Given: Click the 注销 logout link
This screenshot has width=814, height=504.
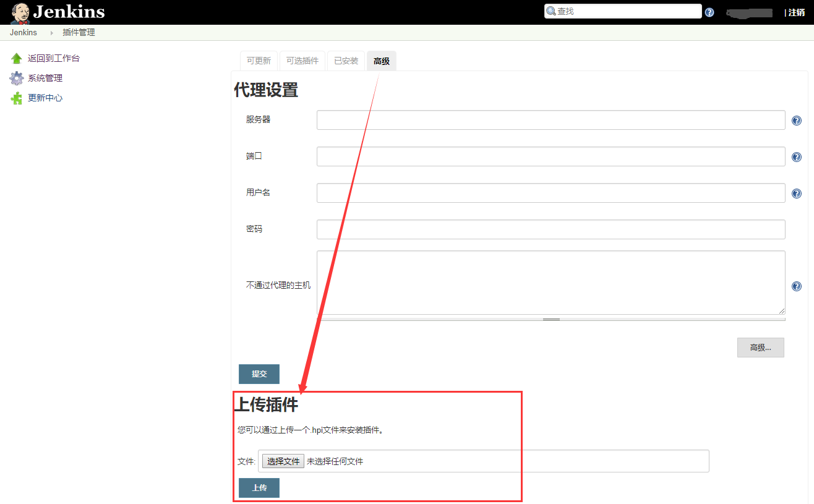Looking at the screenshot, I should 797,12.
